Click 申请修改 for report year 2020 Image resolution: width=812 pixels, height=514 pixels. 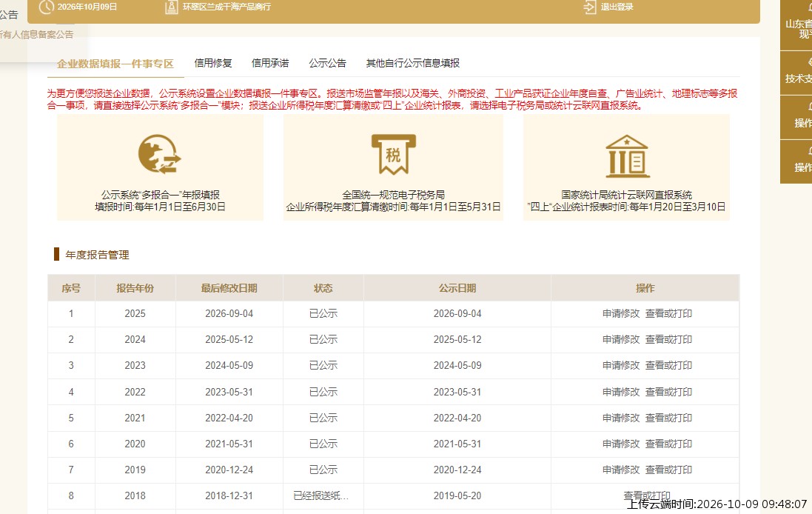tap(621, 444)
